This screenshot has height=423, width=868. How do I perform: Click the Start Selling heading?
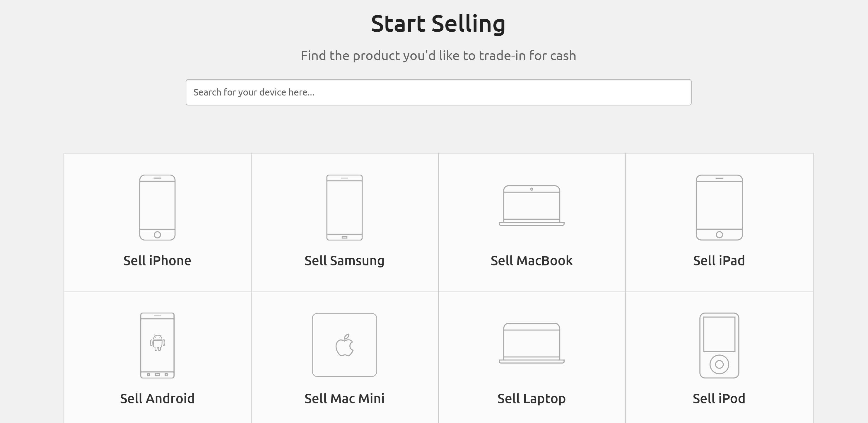tap(438, 24)
